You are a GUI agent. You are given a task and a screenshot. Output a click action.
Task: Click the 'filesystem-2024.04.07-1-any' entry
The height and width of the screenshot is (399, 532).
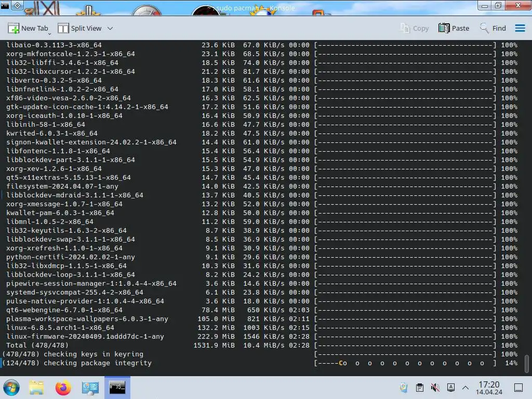pyautogui.click(x=62, y=187)
